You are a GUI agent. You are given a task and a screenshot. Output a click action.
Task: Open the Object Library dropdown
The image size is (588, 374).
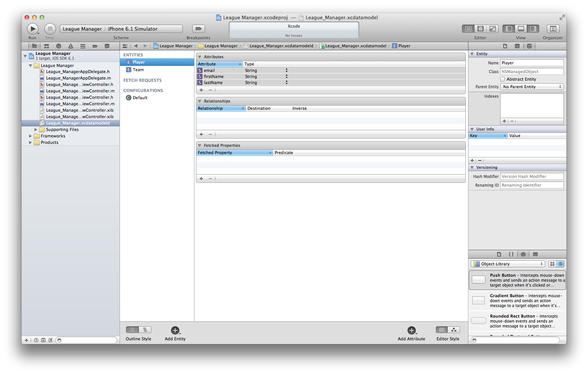pyautogui.click(x=508, y=264)
